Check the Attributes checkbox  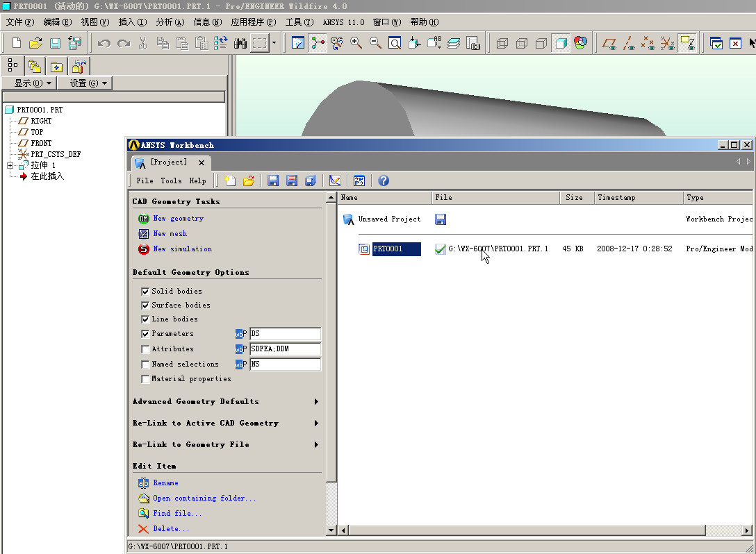coord(145,349)
